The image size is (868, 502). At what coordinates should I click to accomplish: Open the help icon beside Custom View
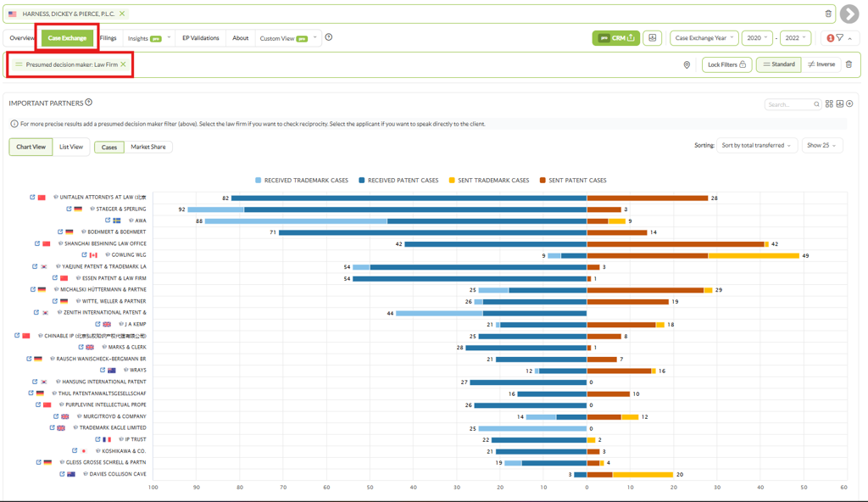329,37
